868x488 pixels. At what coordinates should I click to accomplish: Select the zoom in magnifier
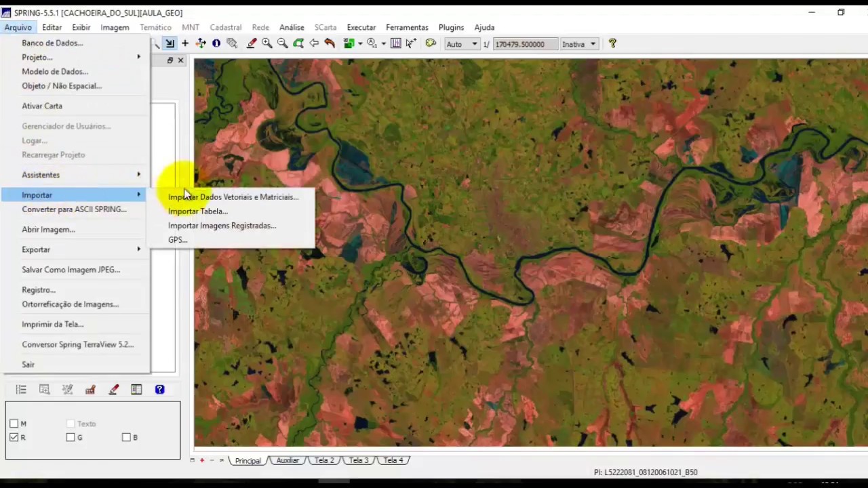coord(267,43)
